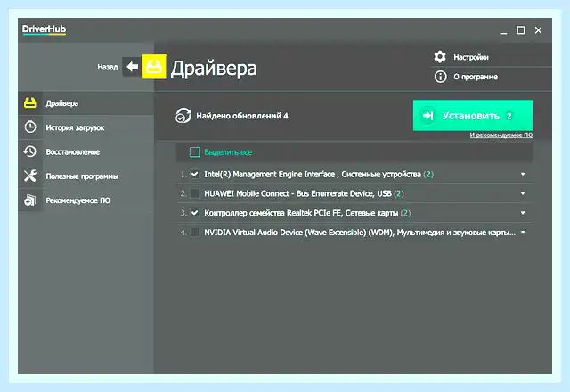Click the История загрузок clock icon
This screenshot has width=570, height=392.
(30, 127)
